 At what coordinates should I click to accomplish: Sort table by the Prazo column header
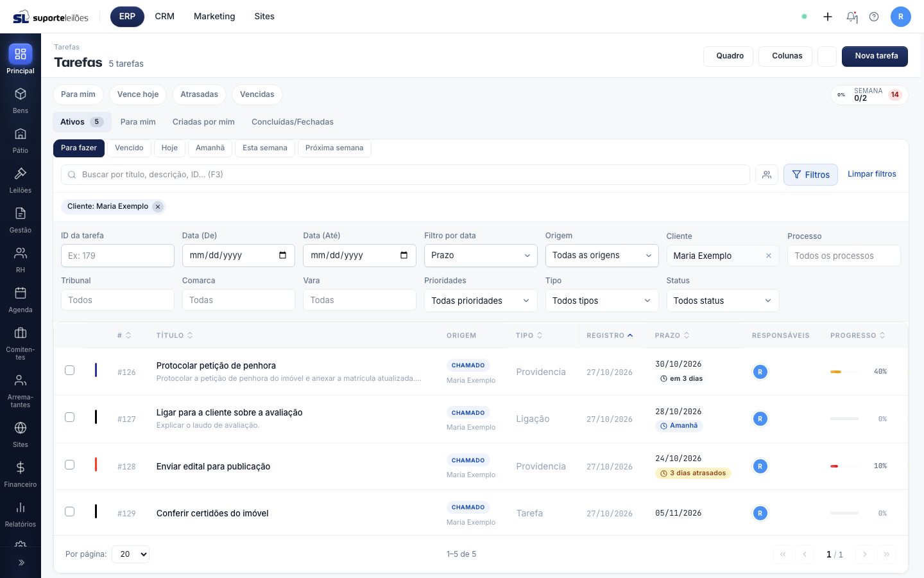(672, 336)
